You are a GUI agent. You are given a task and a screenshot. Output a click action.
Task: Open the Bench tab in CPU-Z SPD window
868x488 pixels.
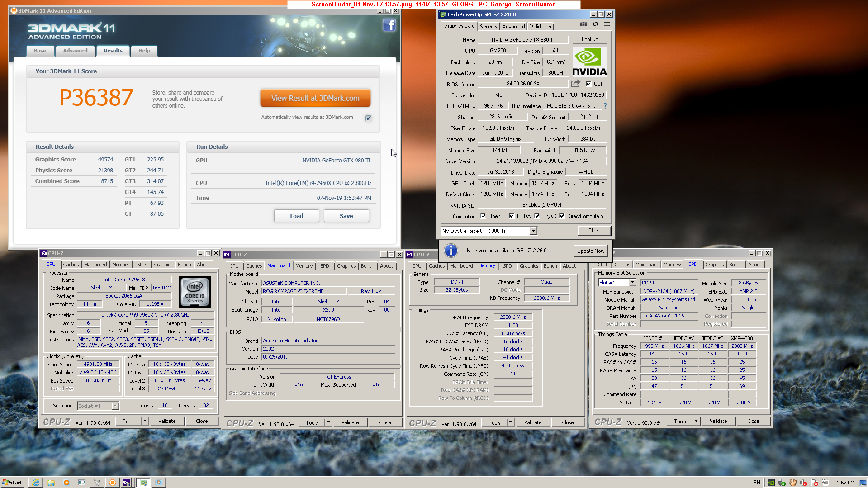pos(735,265)
